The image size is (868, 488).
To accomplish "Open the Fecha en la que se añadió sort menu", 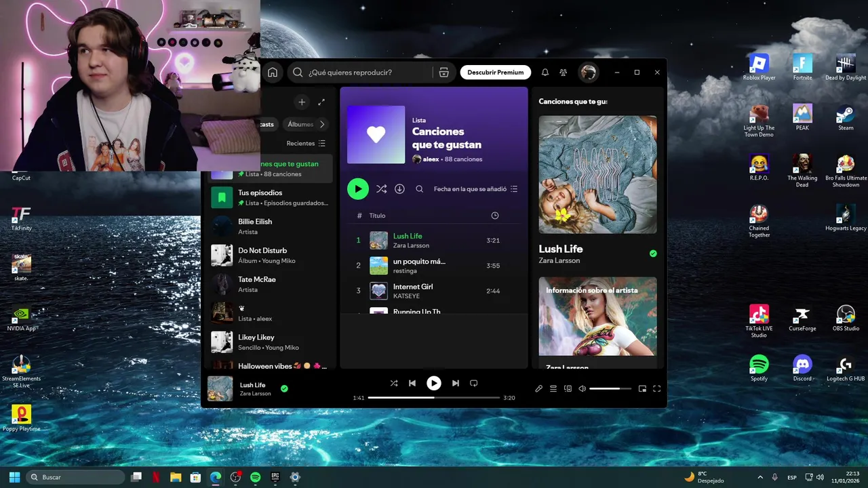I will tap(476, 189).
